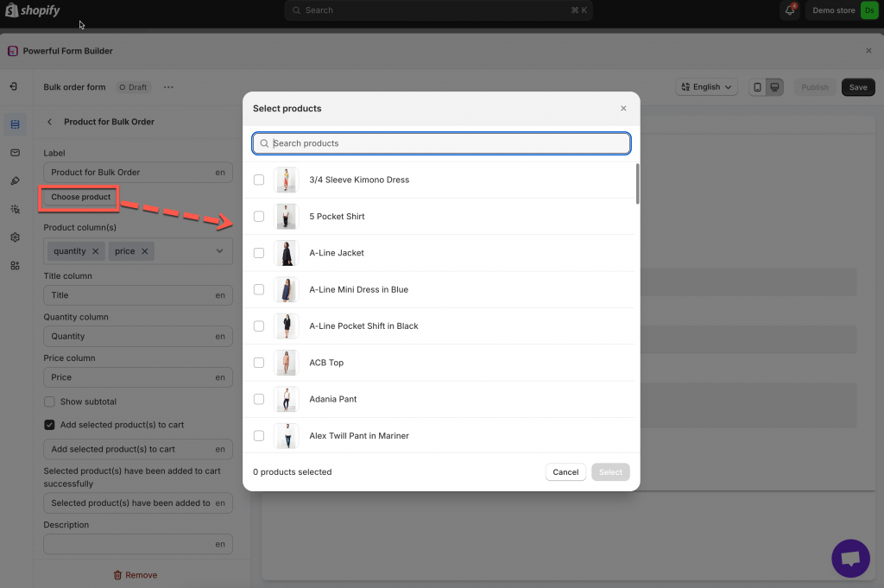
Task: Click the notifications bell icon
Action: (x=789, y=10)
